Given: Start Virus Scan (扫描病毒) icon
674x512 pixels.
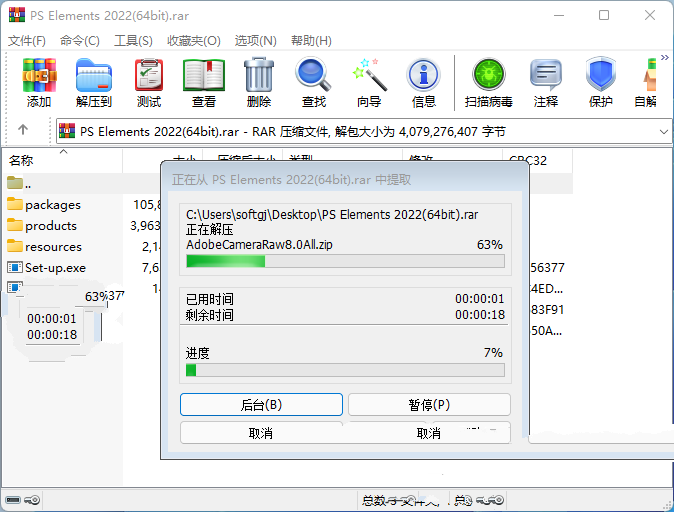Looking at the screenshot, I should (x=488, y=83).
